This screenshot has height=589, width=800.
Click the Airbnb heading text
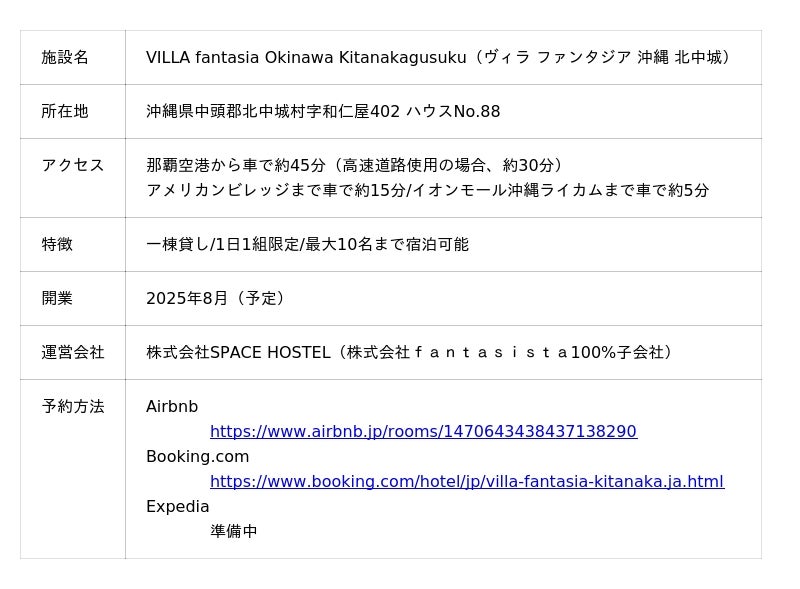(172, 407)
